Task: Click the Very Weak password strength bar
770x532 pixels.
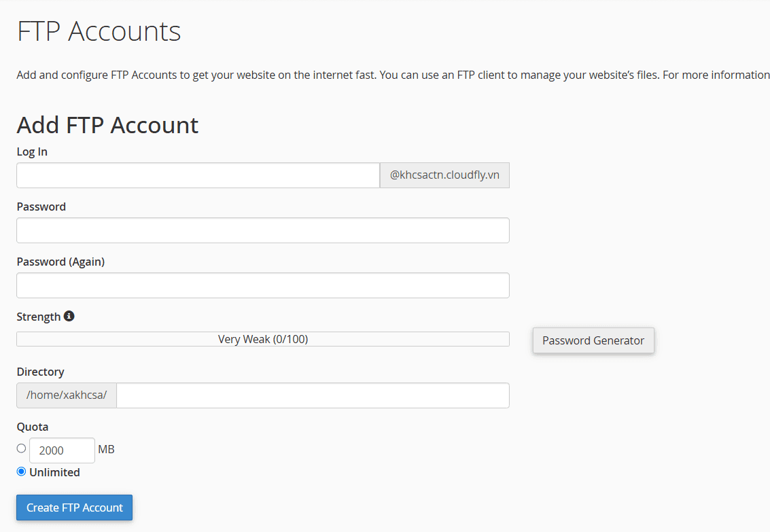Action: (262, 339)
